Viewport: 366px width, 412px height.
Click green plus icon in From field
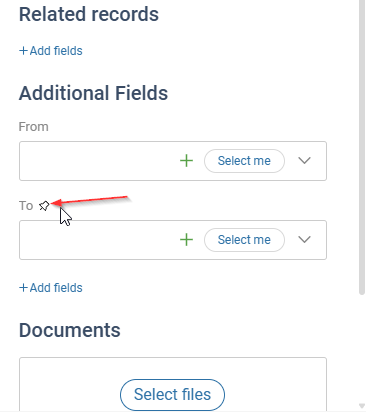(x=186, y=161)
